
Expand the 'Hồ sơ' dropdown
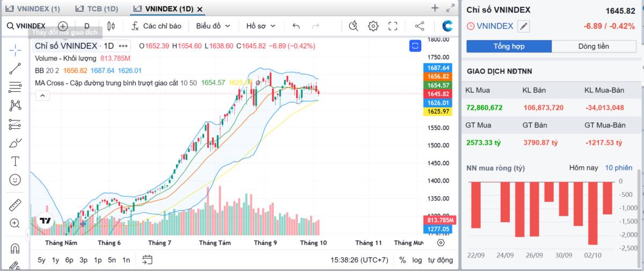tap(261, 26)
